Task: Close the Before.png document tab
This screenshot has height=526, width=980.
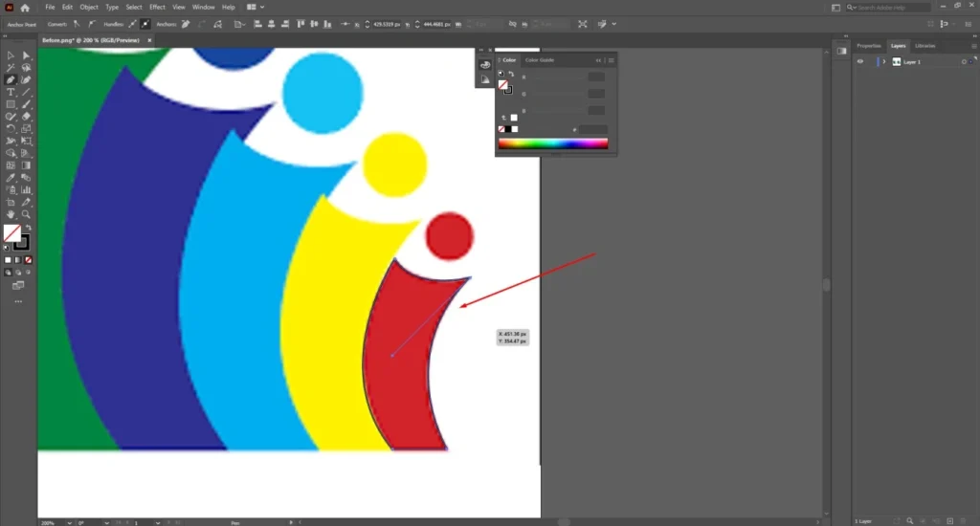Action: (149, 40)
